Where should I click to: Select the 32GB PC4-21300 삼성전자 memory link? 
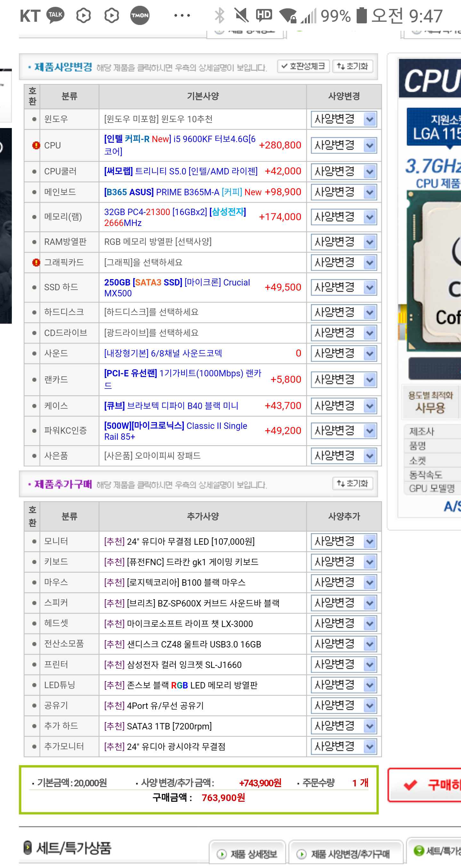click(175, 217)
